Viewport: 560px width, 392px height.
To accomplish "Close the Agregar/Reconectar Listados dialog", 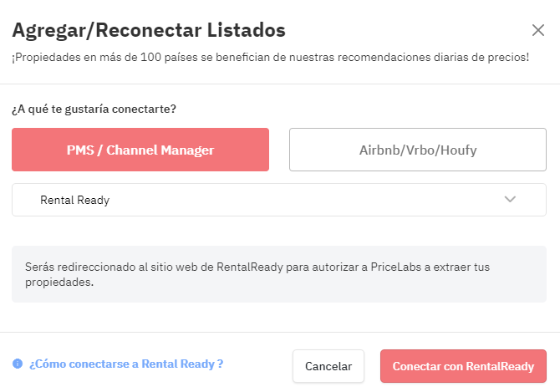I will click(x=538, y=30).
